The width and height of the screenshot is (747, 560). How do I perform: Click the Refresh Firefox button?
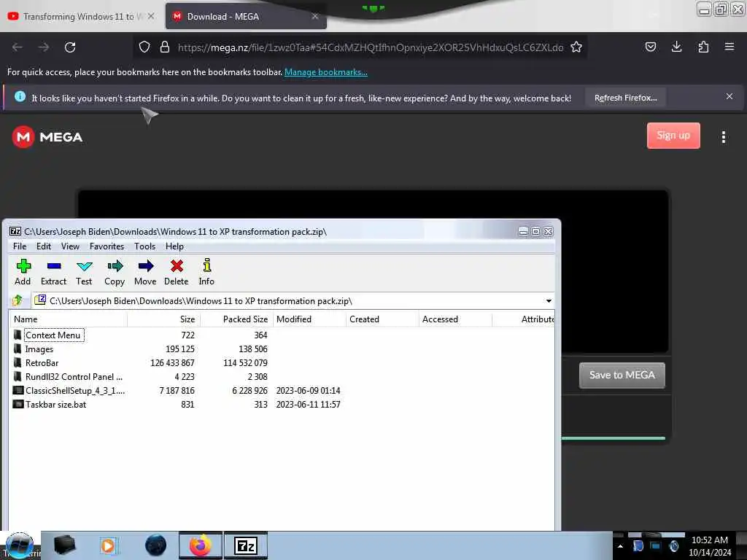[625, 98]
